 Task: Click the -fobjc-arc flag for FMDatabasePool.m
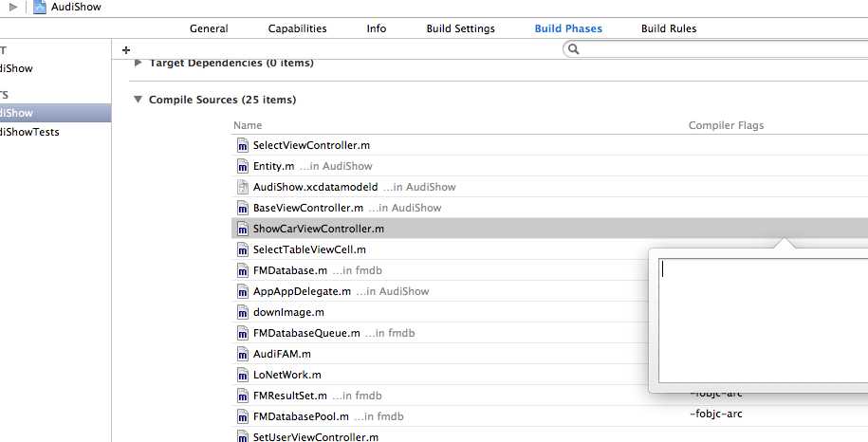(x=716, y=414)
